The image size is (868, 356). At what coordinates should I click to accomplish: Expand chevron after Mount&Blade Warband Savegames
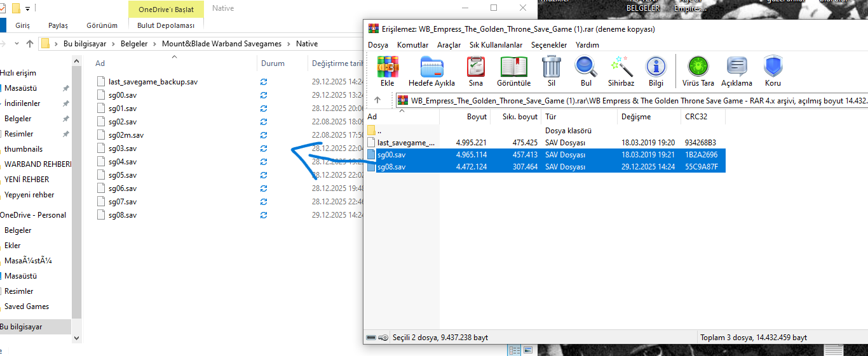point(289,44)
